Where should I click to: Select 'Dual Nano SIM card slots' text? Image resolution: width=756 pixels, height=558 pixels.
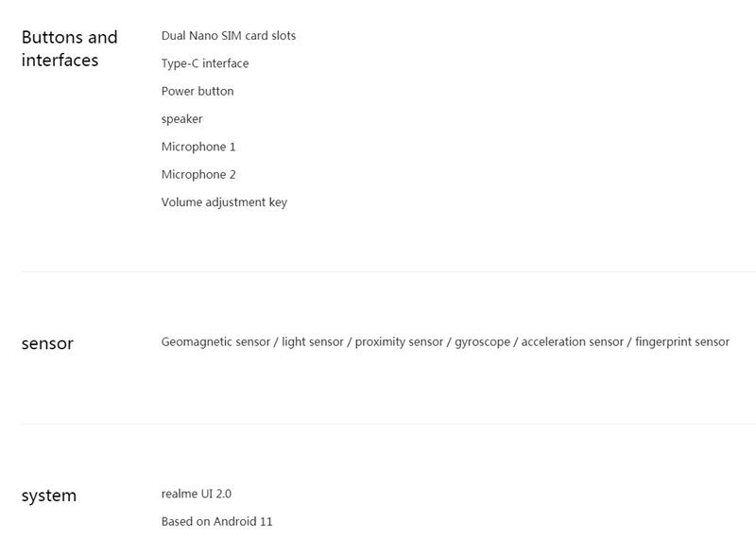(x=229, y=36)
